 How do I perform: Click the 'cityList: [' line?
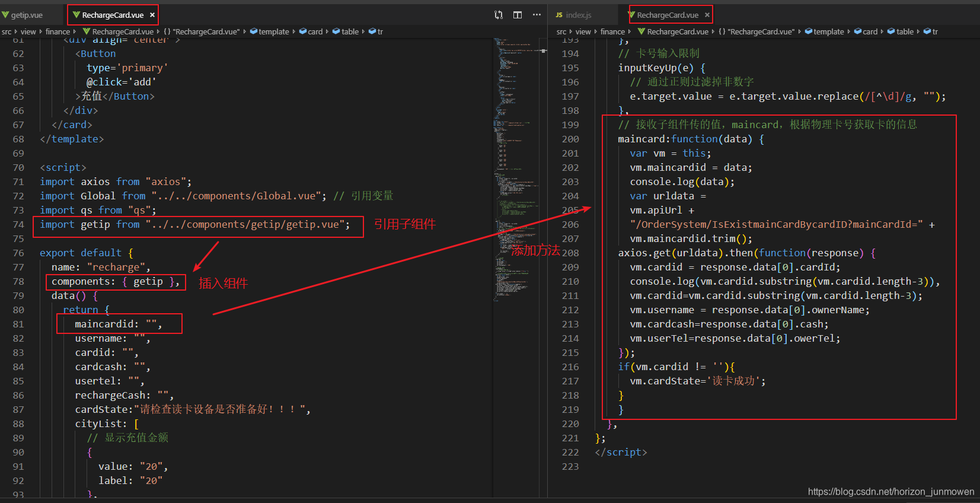click(107, 424)
